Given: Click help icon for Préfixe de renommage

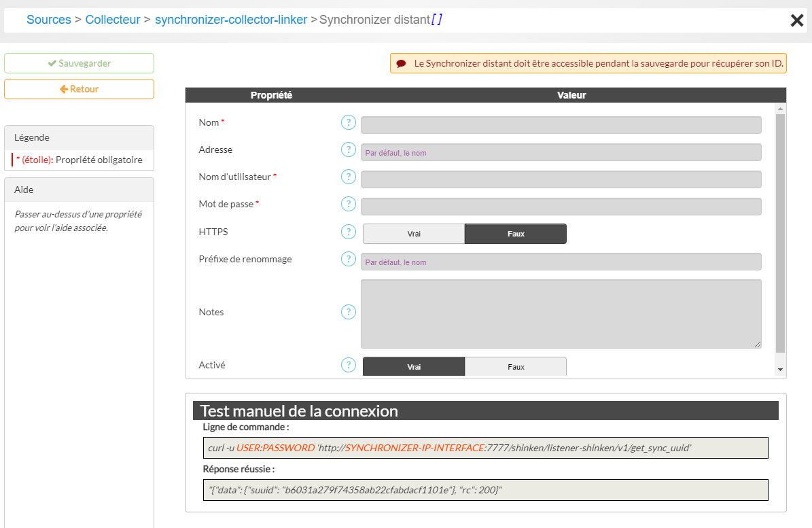Looking at the screenshot, I should click(x=348, y=259).
